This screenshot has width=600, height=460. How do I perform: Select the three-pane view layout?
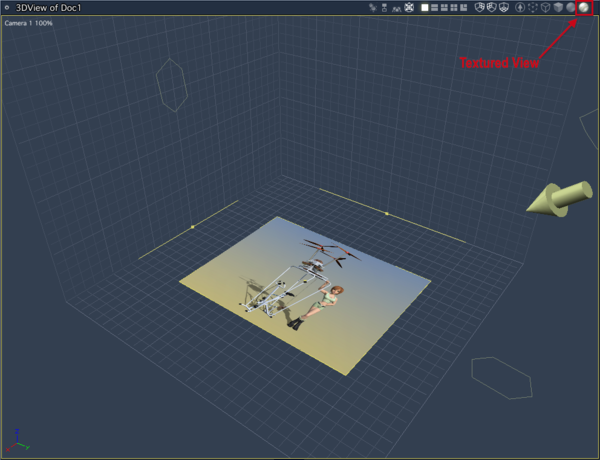444,8
